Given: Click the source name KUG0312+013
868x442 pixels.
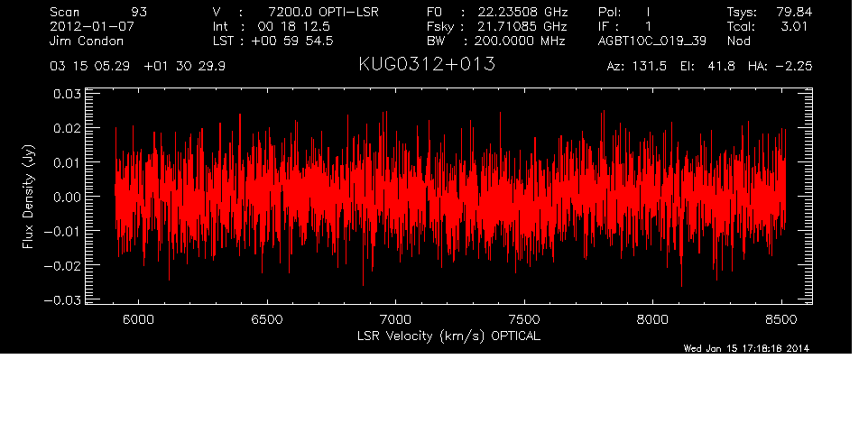Looking at the screenshot, I should click(427, 65).
